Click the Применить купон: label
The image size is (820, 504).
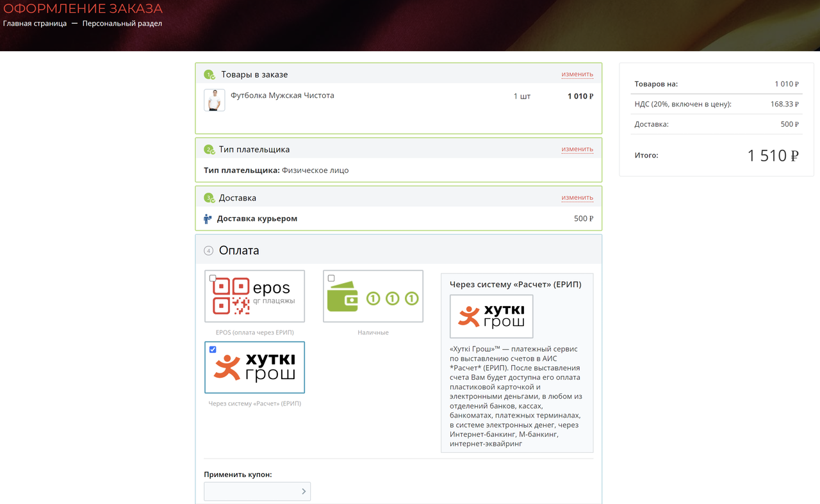[238, 475]
